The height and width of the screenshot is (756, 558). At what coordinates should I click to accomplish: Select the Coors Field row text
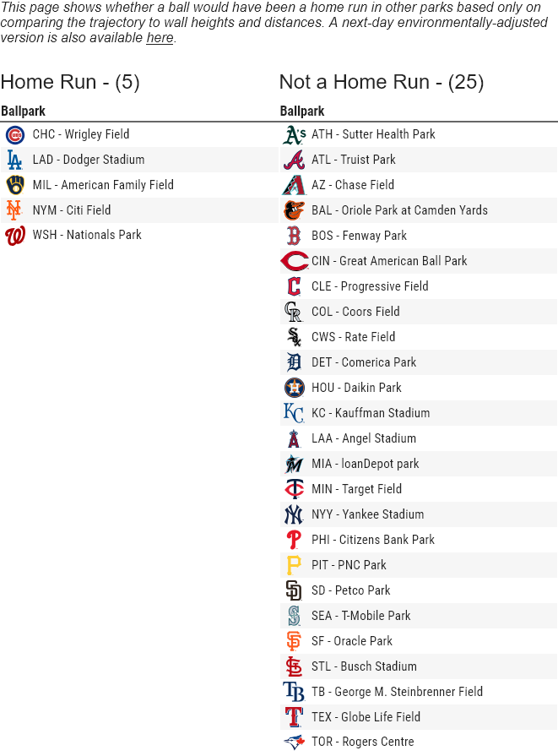(355, 312)
